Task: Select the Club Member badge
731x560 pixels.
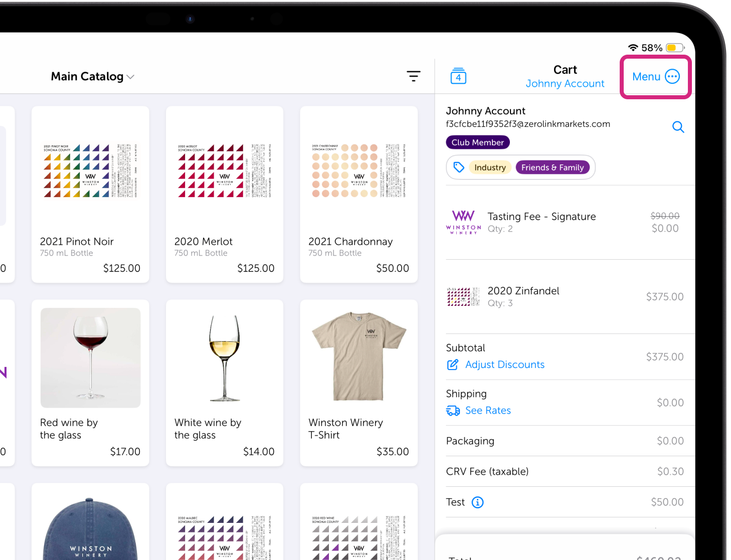Action: coord(478,142)
